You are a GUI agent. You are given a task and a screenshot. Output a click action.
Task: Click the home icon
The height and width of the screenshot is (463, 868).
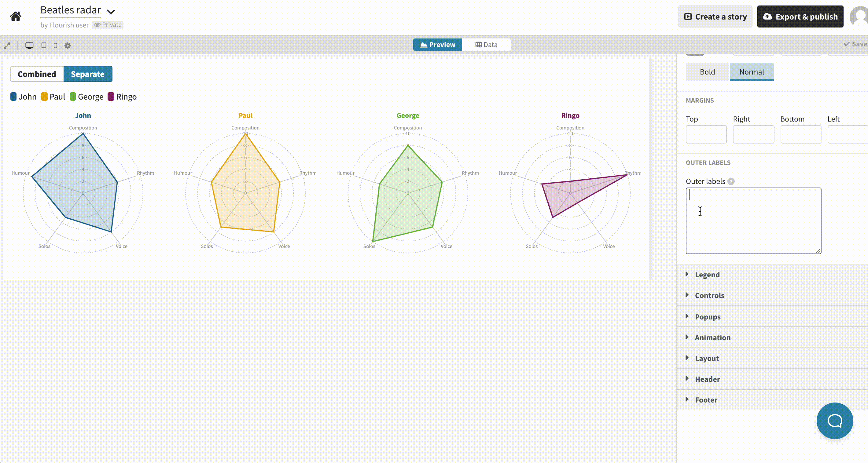(16, 16)
